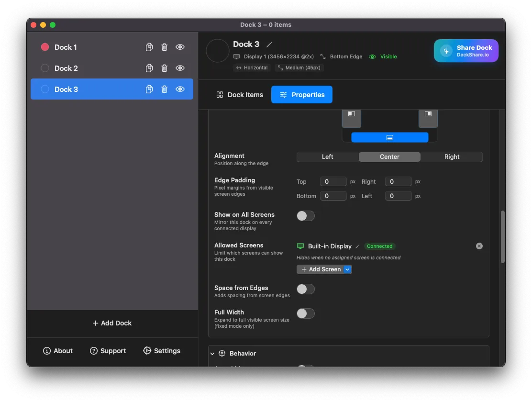Image resolution: width=532 pixels, height=402 pixels.
Task: Open the app Settings
Action: coord(162,351)
